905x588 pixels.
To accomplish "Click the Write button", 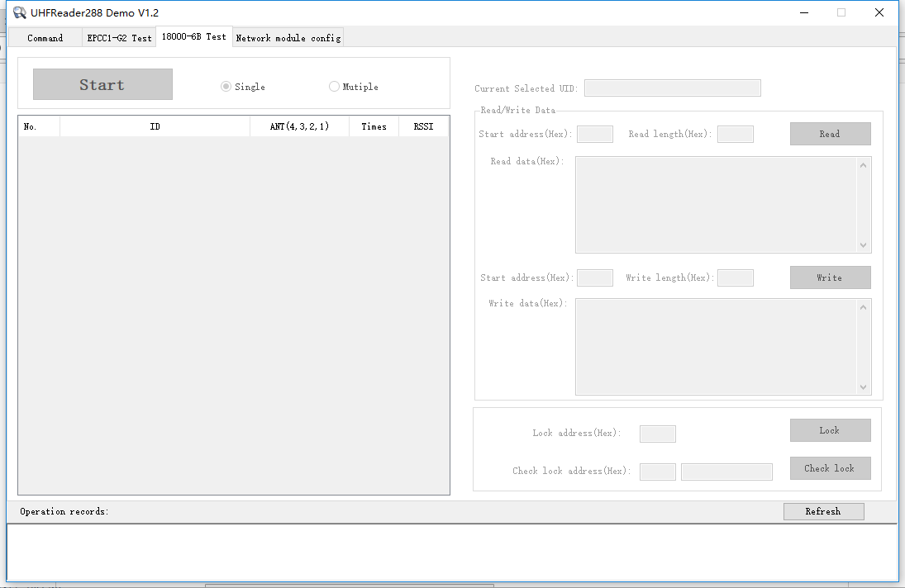I will [x=830, y=277].
